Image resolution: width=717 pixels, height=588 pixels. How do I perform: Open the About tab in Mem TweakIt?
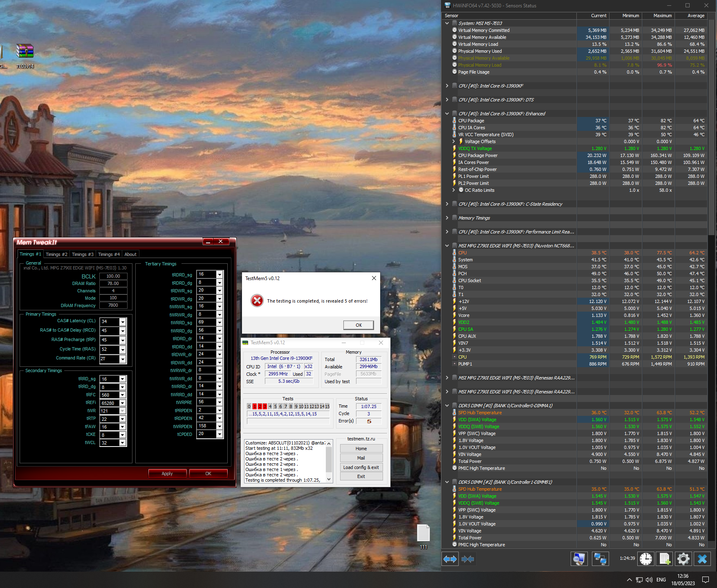pos(130,254)
